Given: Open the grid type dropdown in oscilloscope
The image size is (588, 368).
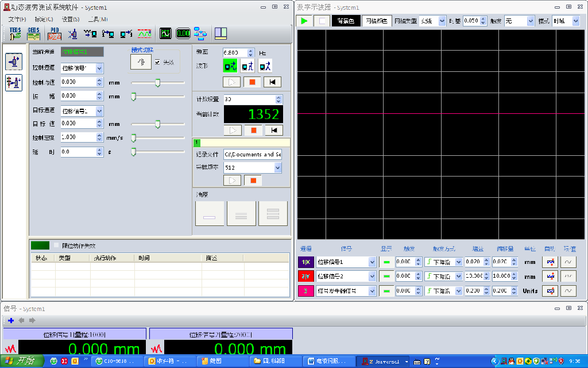Looking at the screenshot, I should [x=442, y=21].
